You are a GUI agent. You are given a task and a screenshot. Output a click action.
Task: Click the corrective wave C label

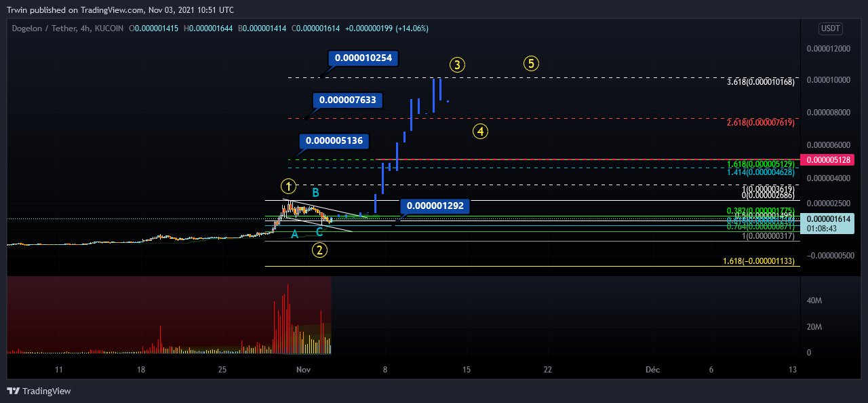pyautogui.click(x=319, y=232)
